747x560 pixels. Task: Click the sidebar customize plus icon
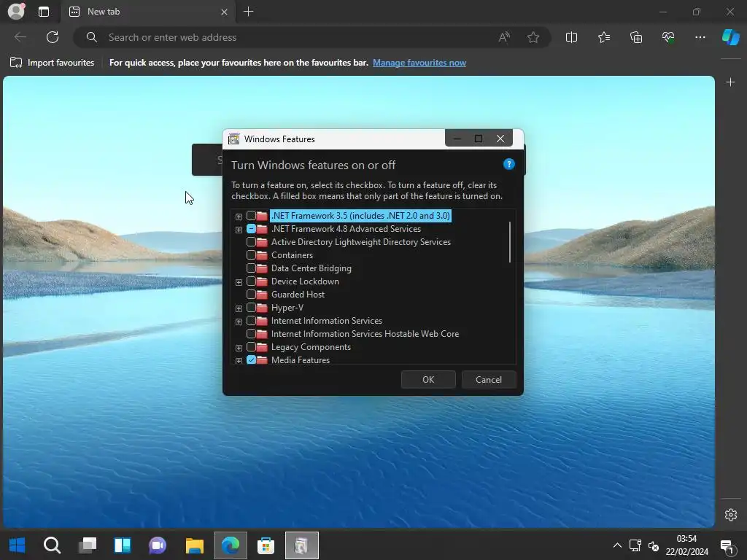coord(730,82)
